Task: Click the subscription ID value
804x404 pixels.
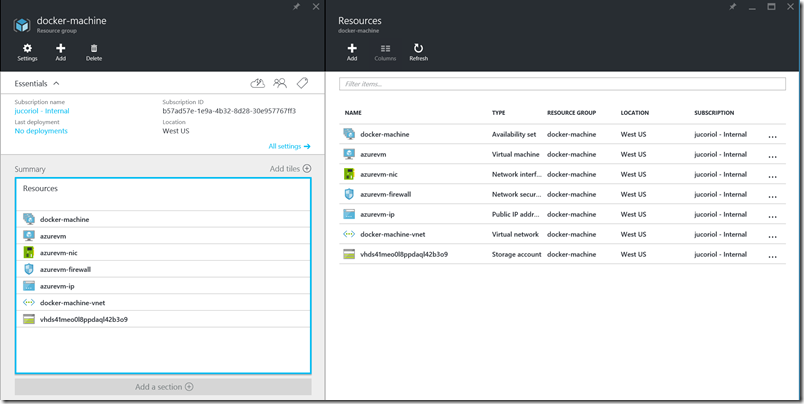Action: [229, 111]
